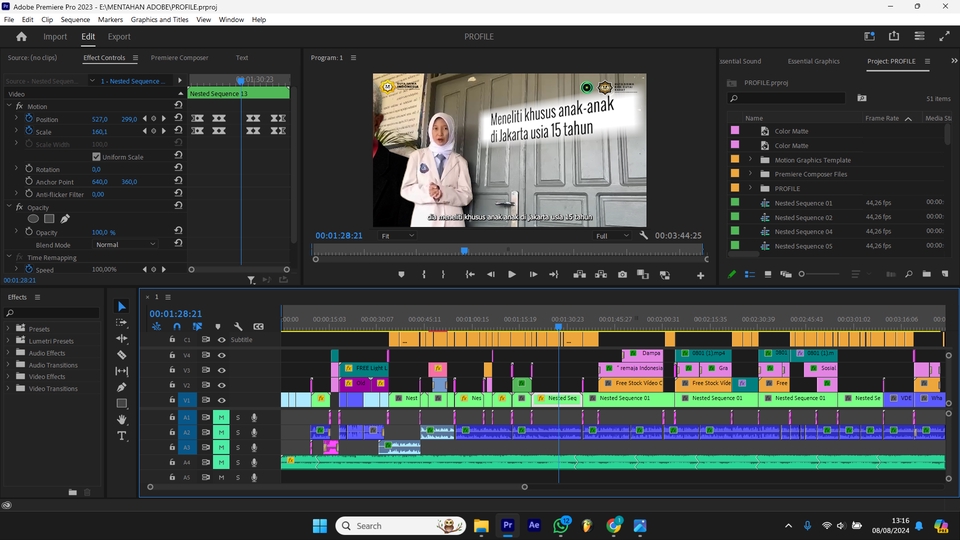Switch to the Export workspace tab
Screen dimensions: 960x540
pyautogui.click(x=119, y=37)
